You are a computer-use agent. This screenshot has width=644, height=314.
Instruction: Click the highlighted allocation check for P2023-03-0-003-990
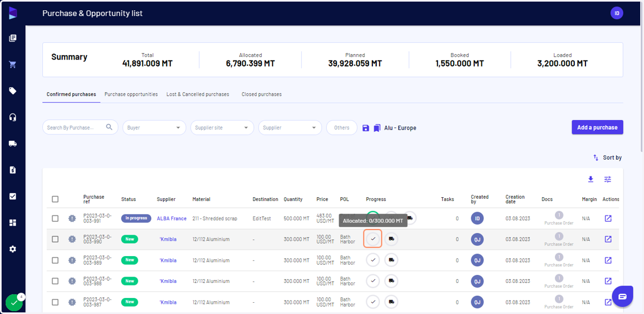pyautogui.click(x=373, y=238)
